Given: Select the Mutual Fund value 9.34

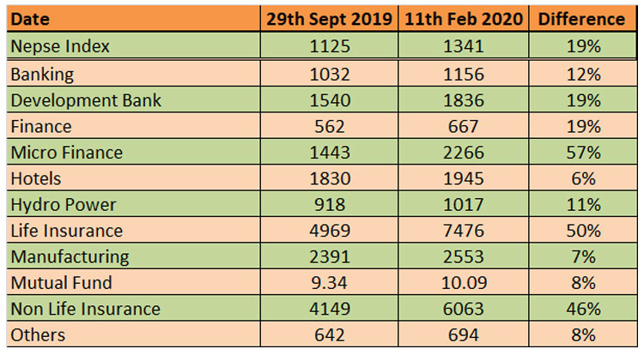Looking at the screenshot, I should click(330, 282).
